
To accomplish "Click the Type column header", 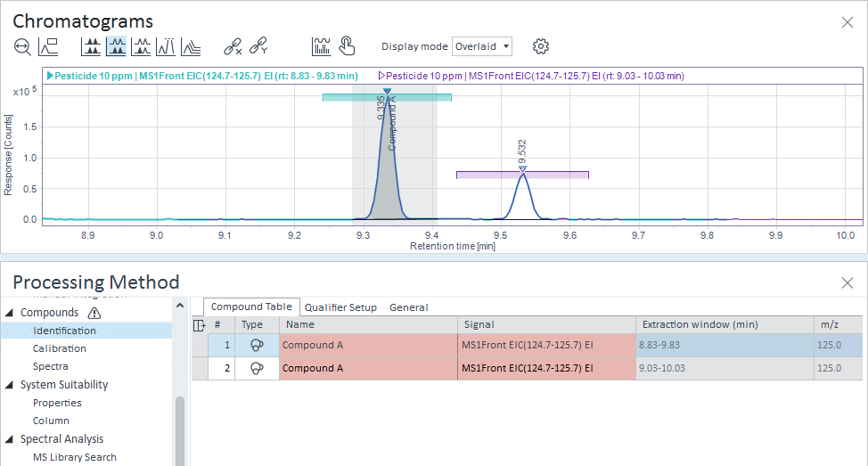I will (x=257, y=325).
